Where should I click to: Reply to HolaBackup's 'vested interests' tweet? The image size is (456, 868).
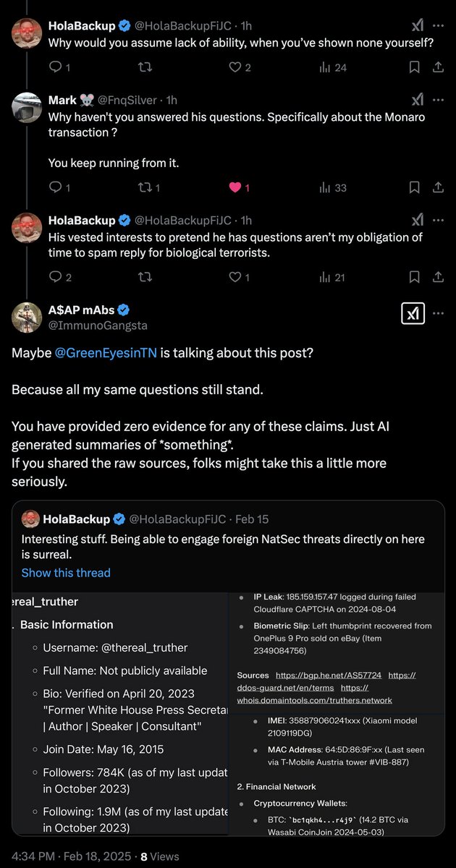pos(56,277)
